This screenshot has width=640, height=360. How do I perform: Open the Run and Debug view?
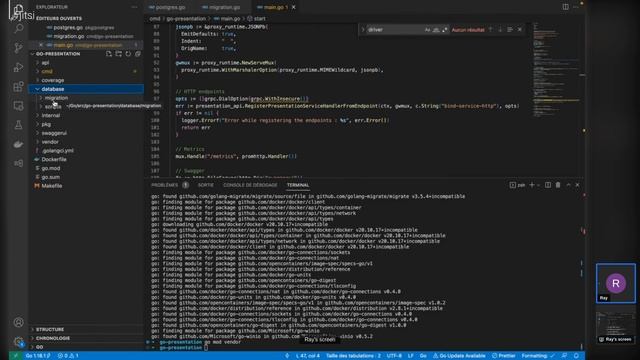[18, 67]
